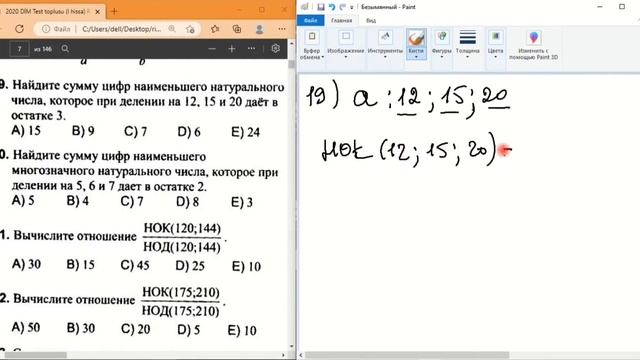The height and width of the screenshot is (360, 640).
Task: Click Изменить с помощью Paint 3D
Action: [x=533, y=45]
